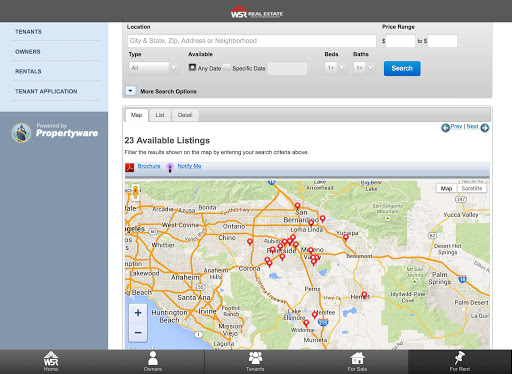Click the blue Search button
The width and height of the screenshot is (512, 374).
[x=402, y=68]
